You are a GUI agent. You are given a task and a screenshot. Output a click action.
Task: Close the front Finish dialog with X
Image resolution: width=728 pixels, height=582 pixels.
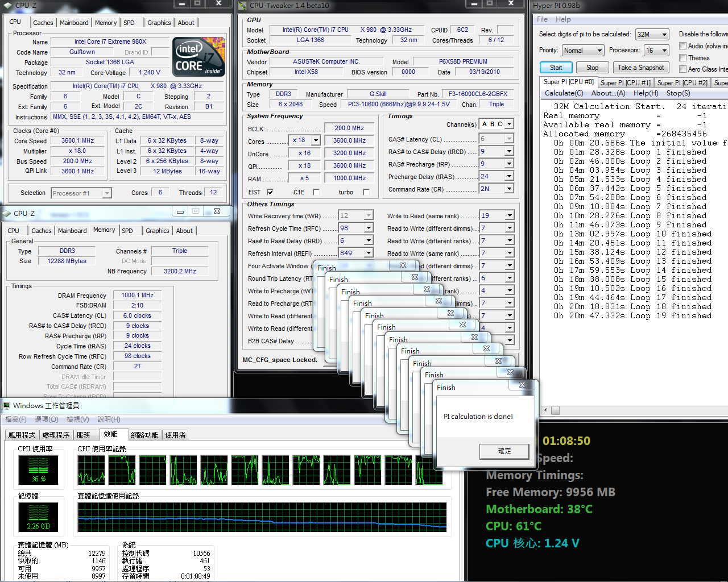click(522, 385)
